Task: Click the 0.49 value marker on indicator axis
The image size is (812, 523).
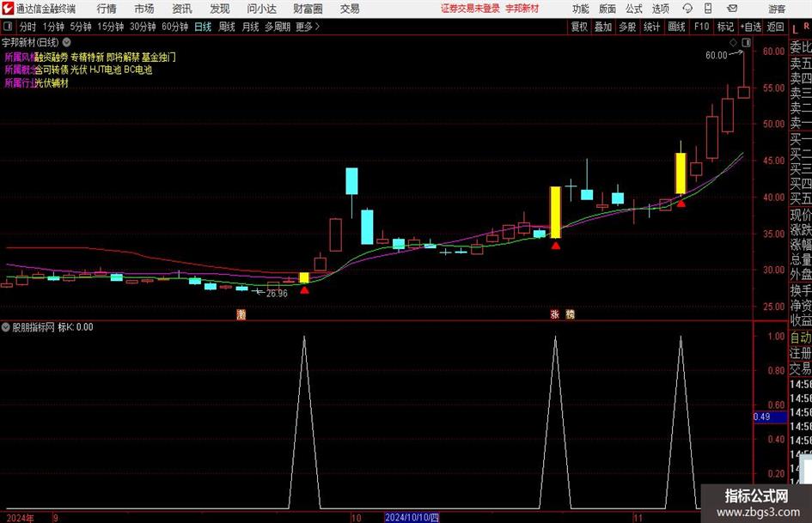Action: click(x=770, y=417)
